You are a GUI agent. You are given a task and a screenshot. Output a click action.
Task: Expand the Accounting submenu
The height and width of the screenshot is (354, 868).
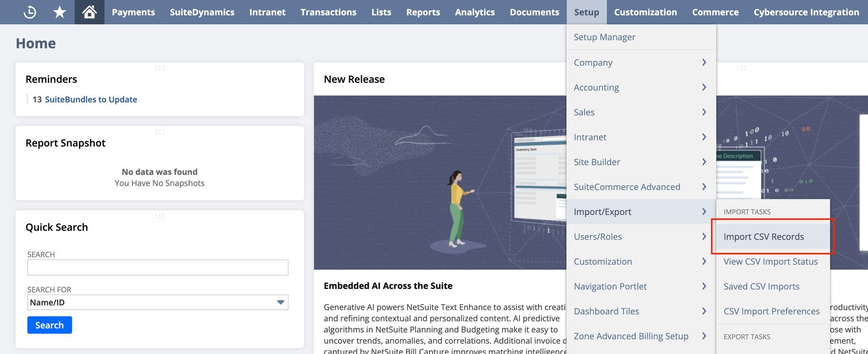click(x=641, y=87)
